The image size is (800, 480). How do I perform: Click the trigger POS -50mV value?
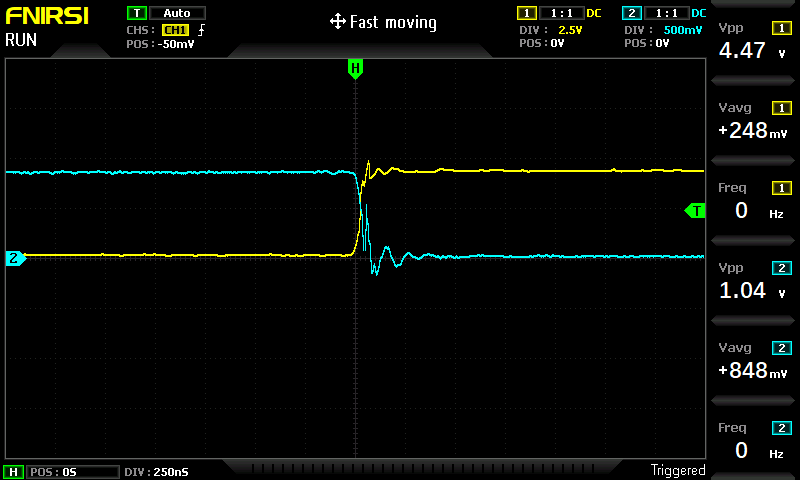coord(176,44)
